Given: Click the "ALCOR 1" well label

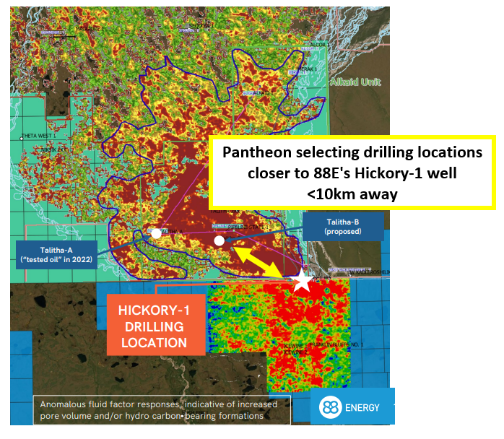Looking at the screenshot, I should point(319,44).
